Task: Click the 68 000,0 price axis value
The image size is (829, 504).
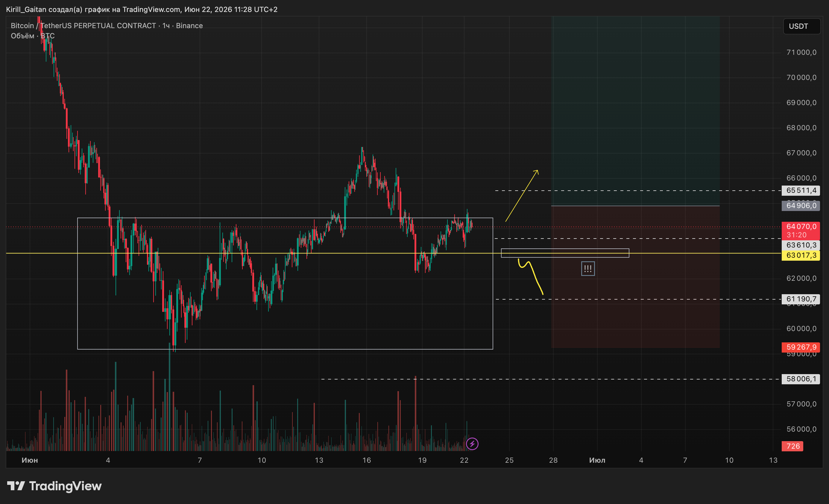Action: coord(801,127)
